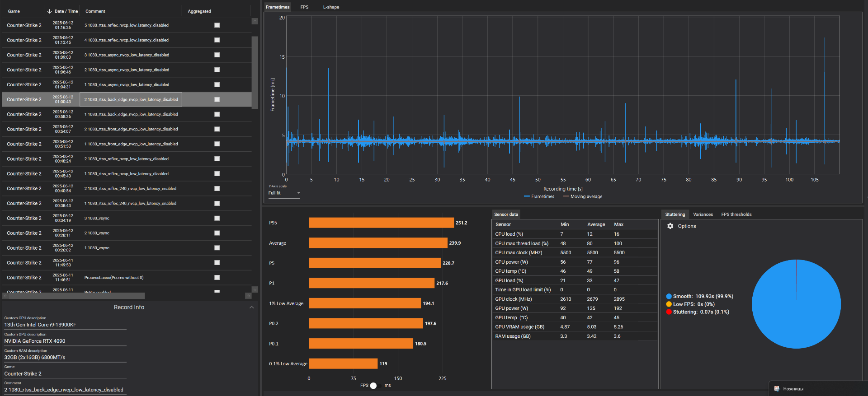Click the record list scroll-up arrow
The image size is (868, 396).
255,21
